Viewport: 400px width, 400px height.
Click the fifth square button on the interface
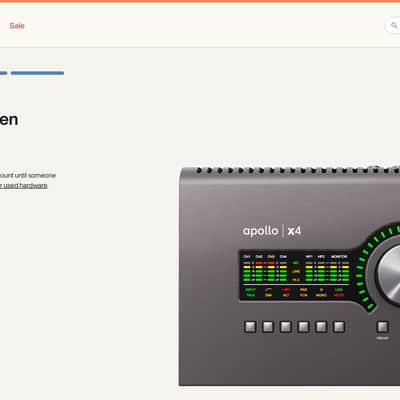[x=321, y=327]
